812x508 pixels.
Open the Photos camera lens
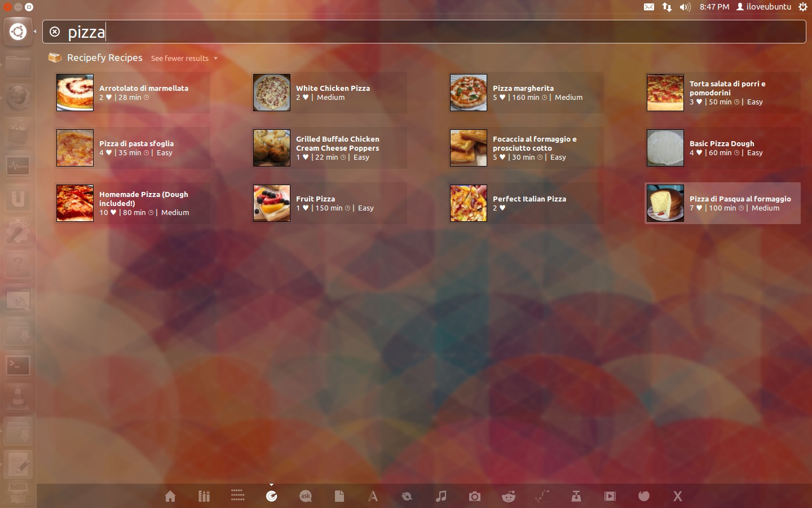475,496
